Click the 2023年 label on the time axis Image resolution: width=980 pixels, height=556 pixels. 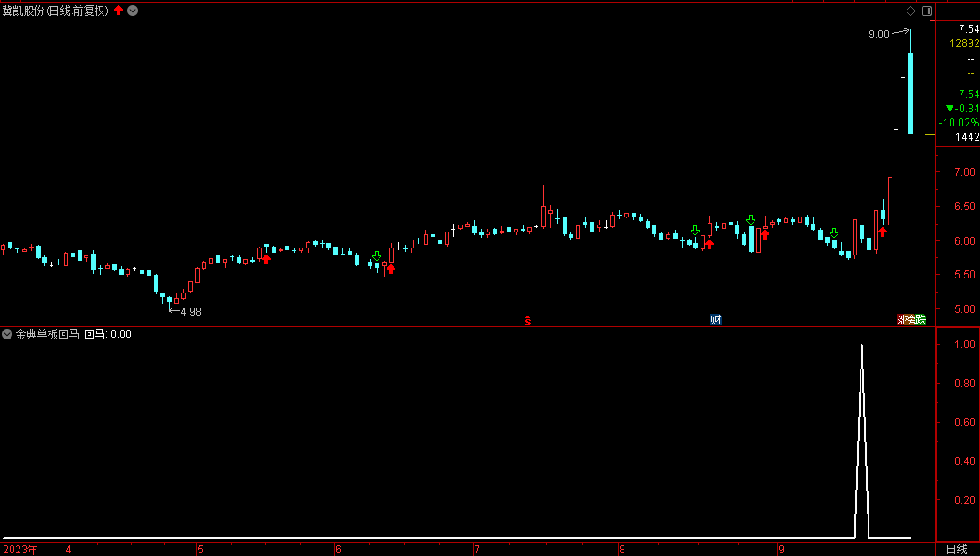(20, 550)
